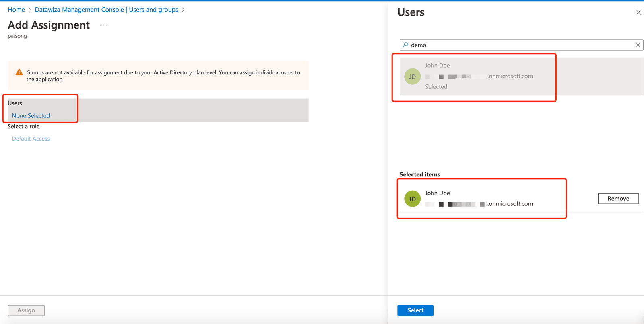Click the Users heading of the side panel
The image size is (644, 324).
click(x=411, y=12)
